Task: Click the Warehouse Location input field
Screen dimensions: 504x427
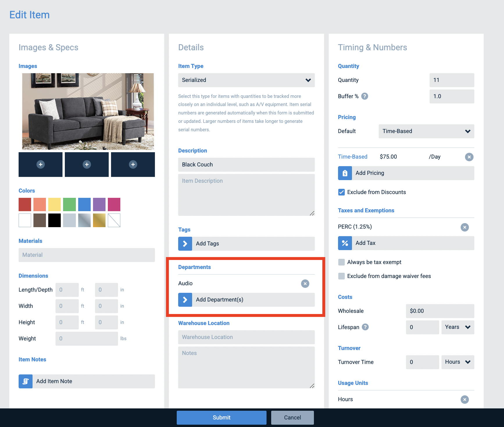Action: (246, 337)
